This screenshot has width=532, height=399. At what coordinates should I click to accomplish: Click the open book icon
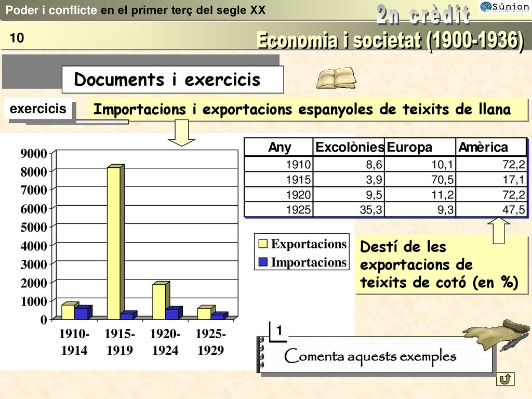click(x=336, y=78)
